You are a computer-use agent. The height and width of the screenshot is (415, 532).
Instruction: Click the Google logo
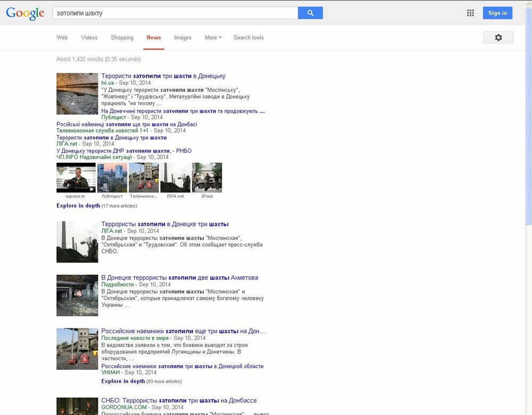24,13
